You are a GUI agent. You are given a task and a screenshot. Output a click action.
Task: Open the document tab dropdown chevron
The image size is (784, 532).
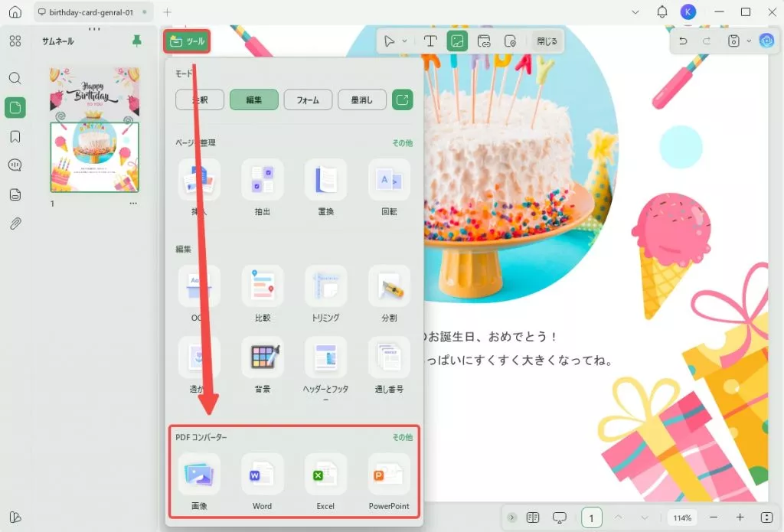(x=635, y=12)
